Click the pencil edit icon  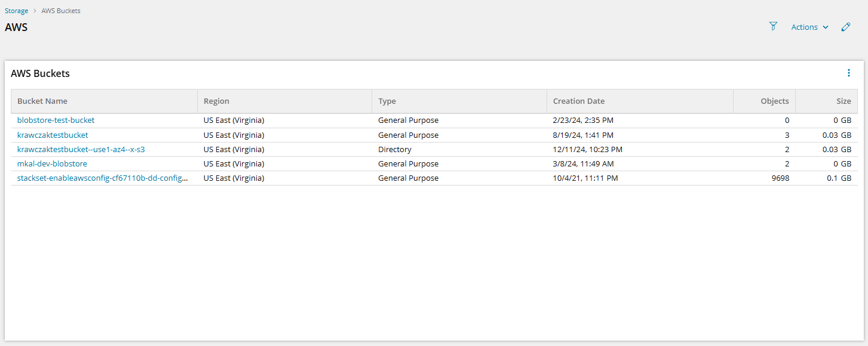click(845, 27)
